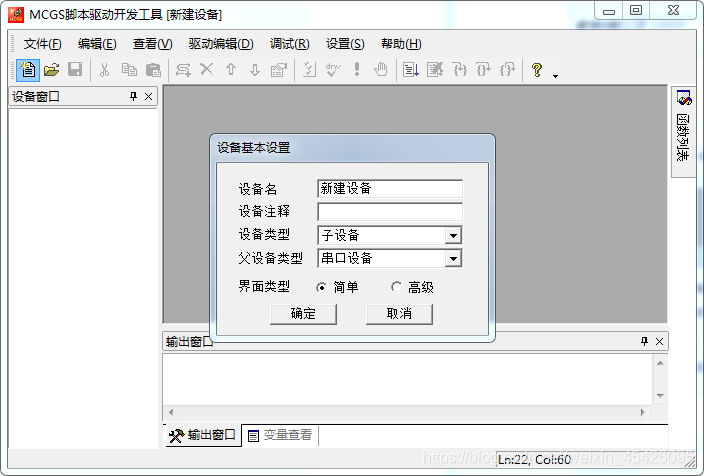Click the New device toolbar icon
704x476 pixels.
pos(28,70)
